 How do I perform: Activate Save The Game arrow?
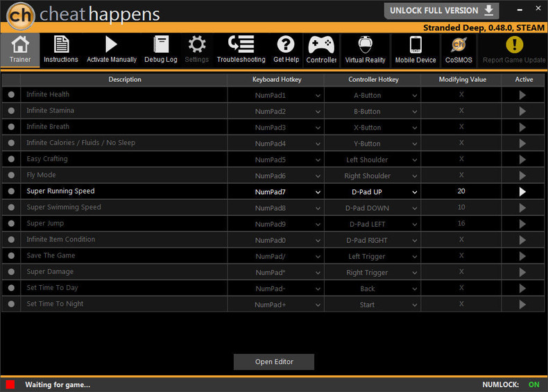pyautogui.click(x=522, y=256)
